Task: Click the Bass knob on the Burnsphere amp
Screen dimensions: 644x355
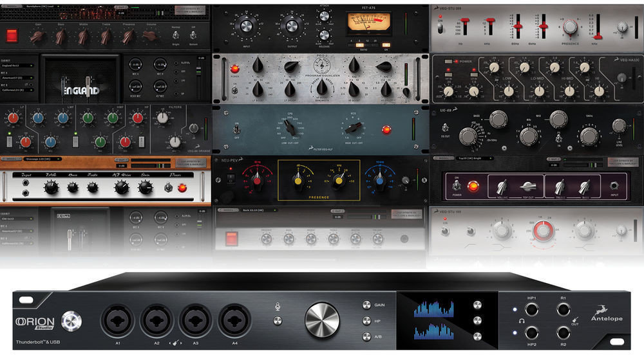Action: 61,37
